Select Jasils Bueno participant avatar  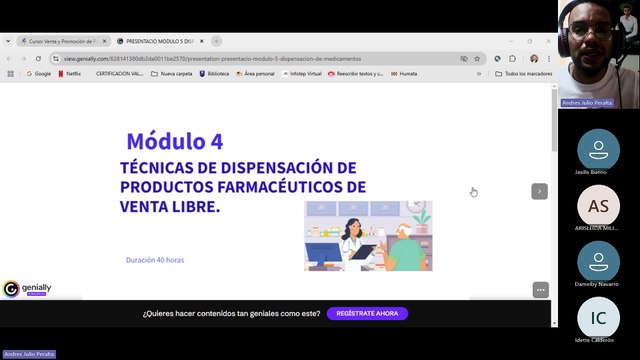tap(598, 149)
